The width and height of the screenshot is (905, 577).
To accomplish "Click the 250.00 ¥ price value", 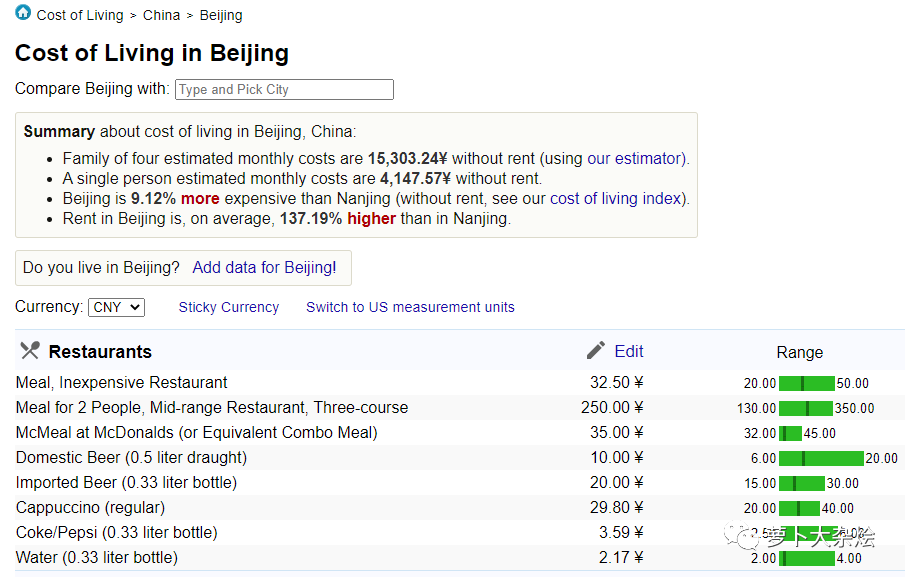I will pos(612,407).
